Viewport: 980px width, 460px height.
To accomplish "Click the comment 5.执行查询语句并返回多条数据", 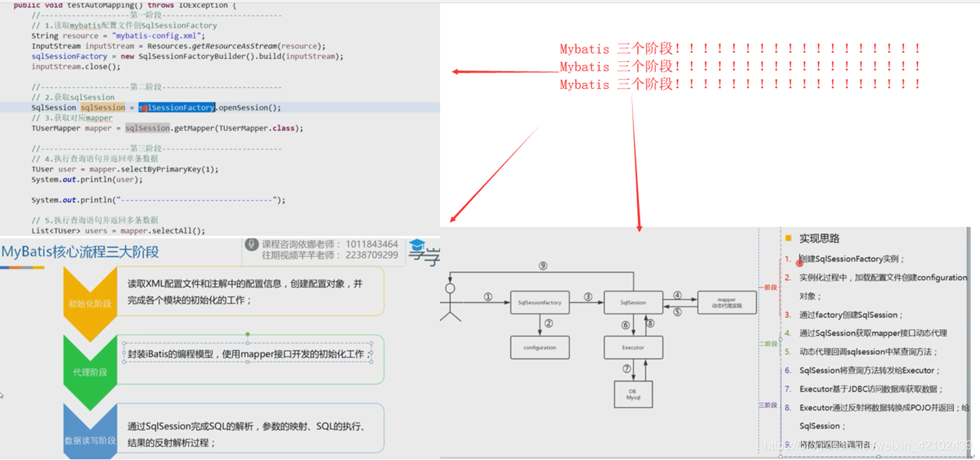I will pos(95,220).
